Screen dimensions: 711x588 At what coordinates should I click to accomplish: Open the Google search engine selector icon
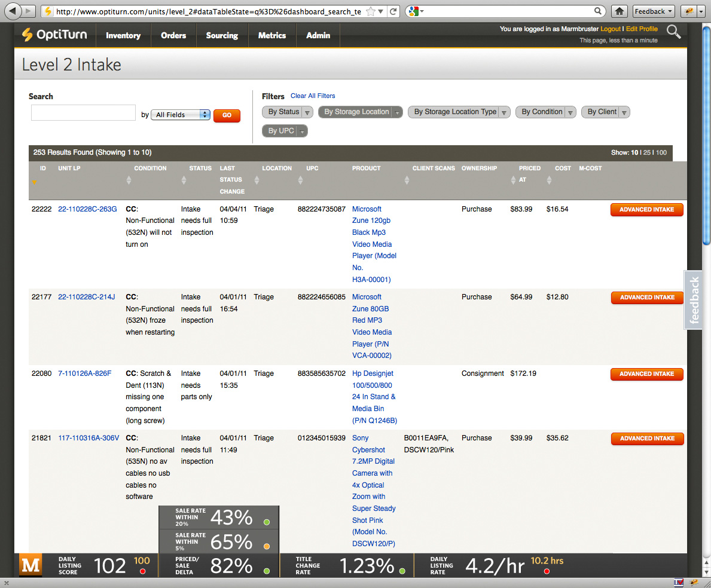coord(414,12)
